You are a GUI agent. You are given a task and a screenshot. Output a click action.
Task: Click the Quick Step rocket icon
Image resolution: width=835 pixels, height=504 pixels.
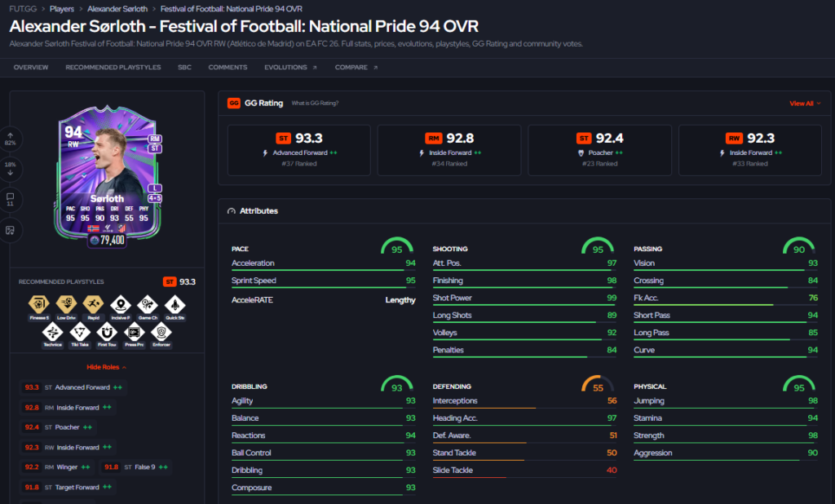tap(175, 304)
